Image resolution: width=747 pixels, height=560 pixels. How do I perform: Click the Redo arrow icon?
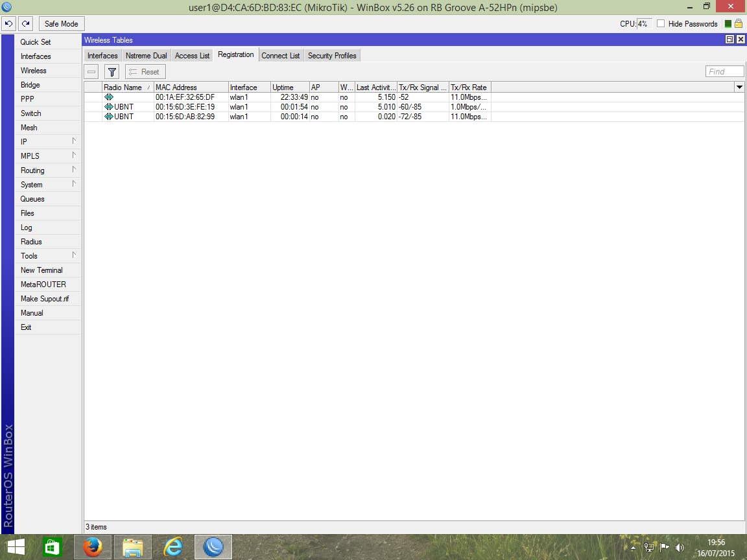(26, 23)
